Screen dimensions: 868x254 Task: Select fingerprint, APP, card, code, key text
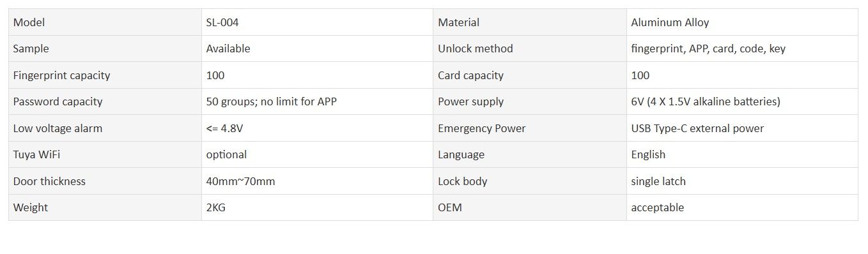[x=708, y=49]
